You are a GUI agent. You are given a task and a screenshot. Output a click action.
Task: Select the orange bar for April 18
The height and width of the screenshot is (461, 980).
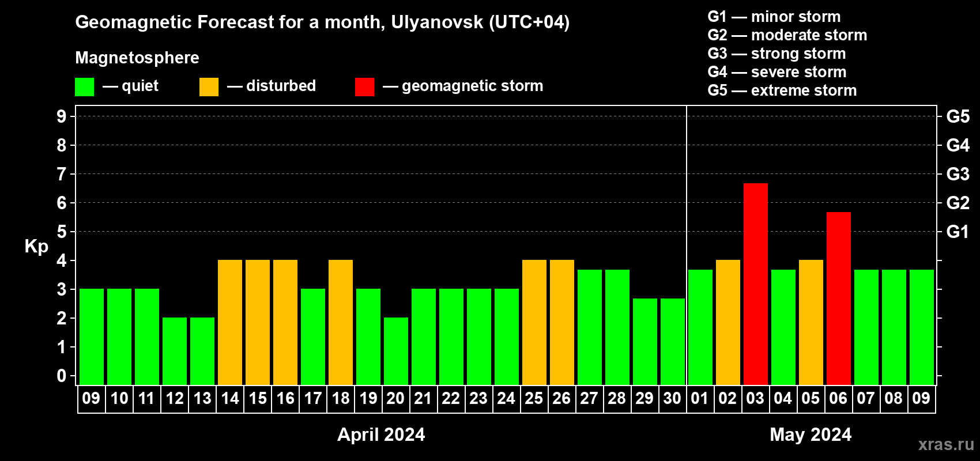pyautogui.click(x=341, y=323)
